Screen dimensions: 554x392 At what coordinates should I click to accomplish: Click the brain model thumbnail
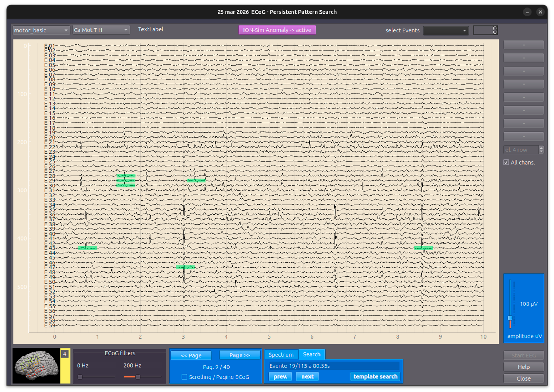(x=36, y=366)
